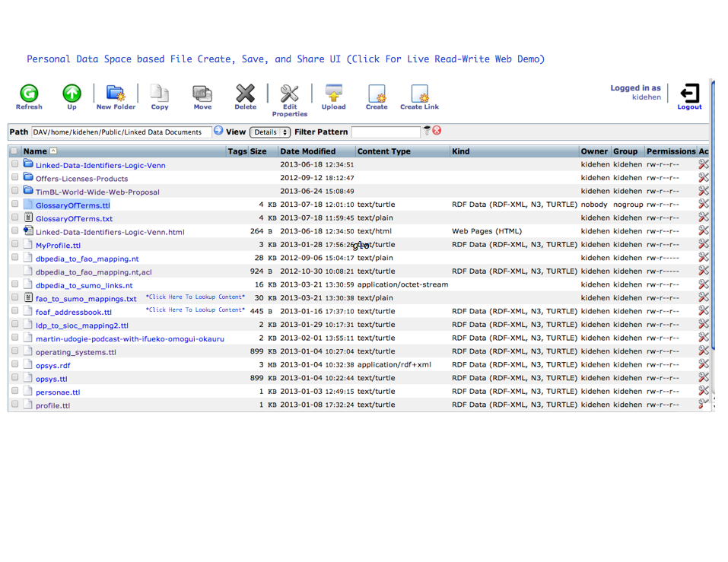Image resolution: width=728 pixels, height=562 pixels.
Task: Click inside the Filter Pattern text field
Action: pyautogui.click(x=383, y=132)
